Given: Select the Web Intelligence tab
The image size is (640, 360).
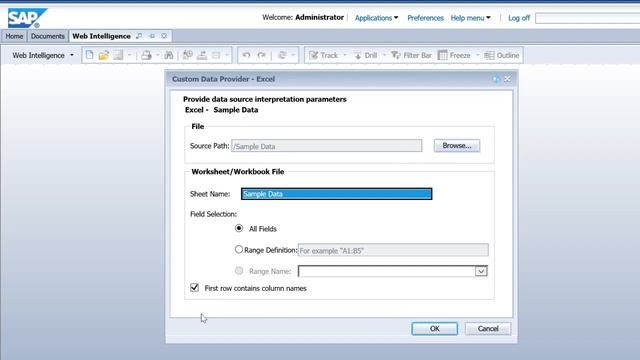Looking at the screenshot, I should pos(102,36).
